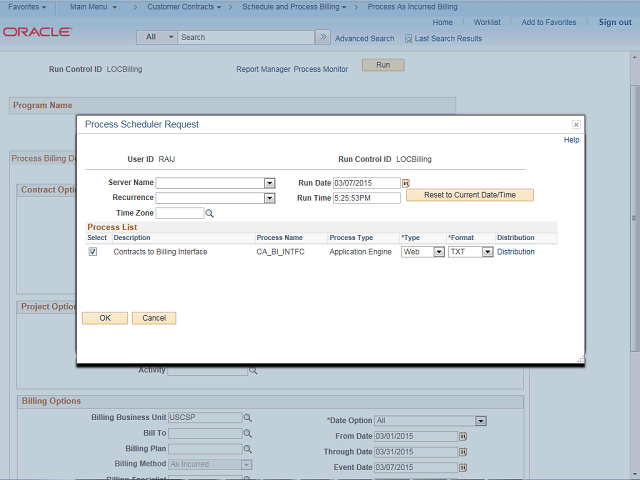The image size is (640, 480).
Task: Click the search go arrows button
Action: click(322, 37)
